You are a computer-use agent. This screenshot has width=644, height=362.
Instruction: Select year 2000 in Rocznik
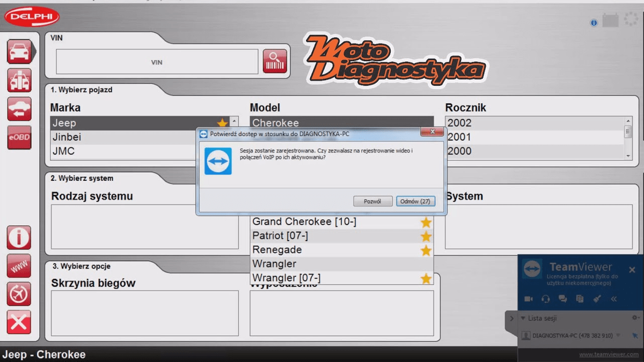pyautogui.click(x=535, y=151)
